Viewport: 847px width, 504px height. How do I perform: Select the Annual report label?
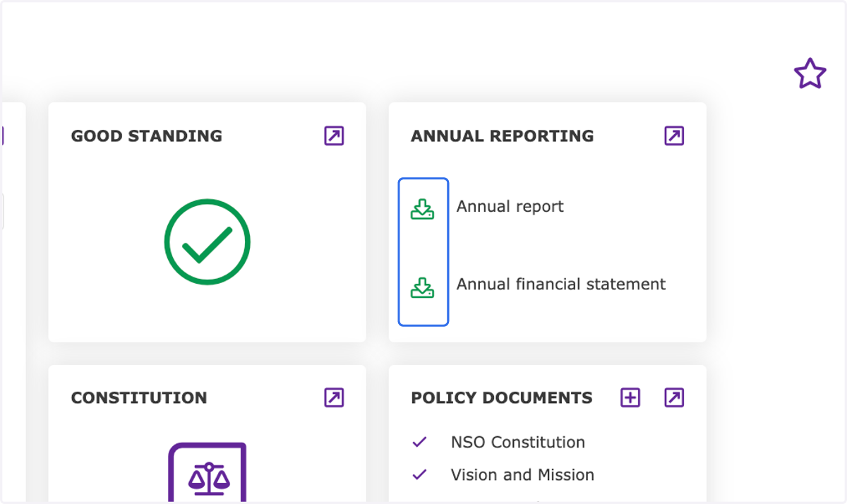pos(510,207)
